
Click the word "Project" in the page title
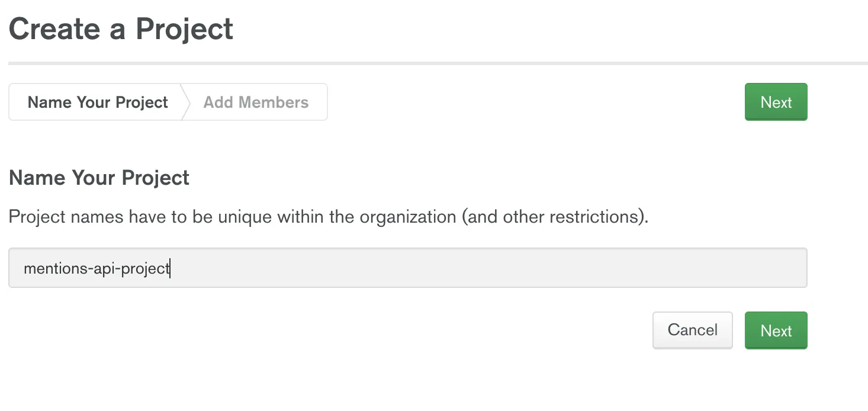coord(184,29)
